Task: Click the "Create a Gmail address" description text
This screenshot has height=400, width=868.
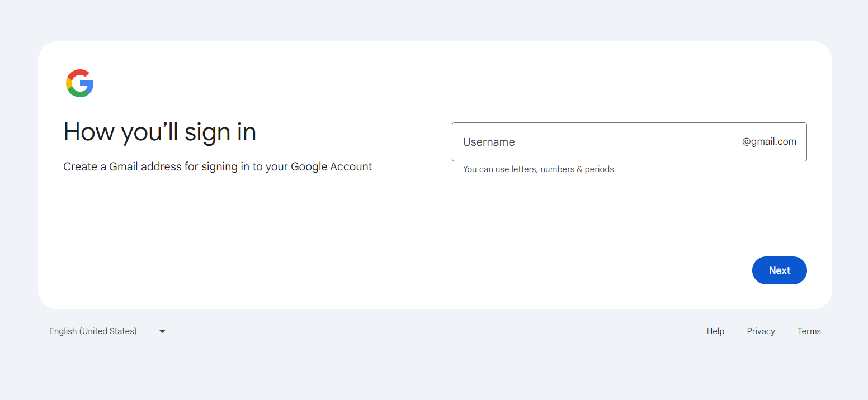Action: [x=218, y=166]
